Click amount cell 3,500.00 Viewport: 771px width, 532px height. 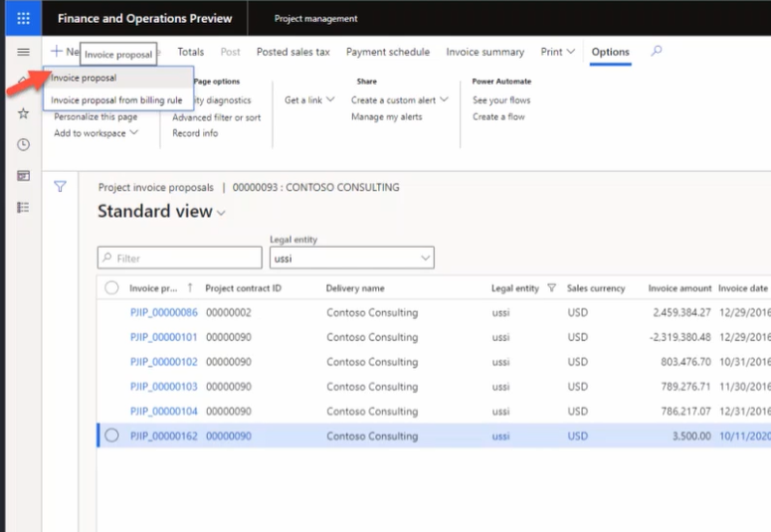[691, 436]
